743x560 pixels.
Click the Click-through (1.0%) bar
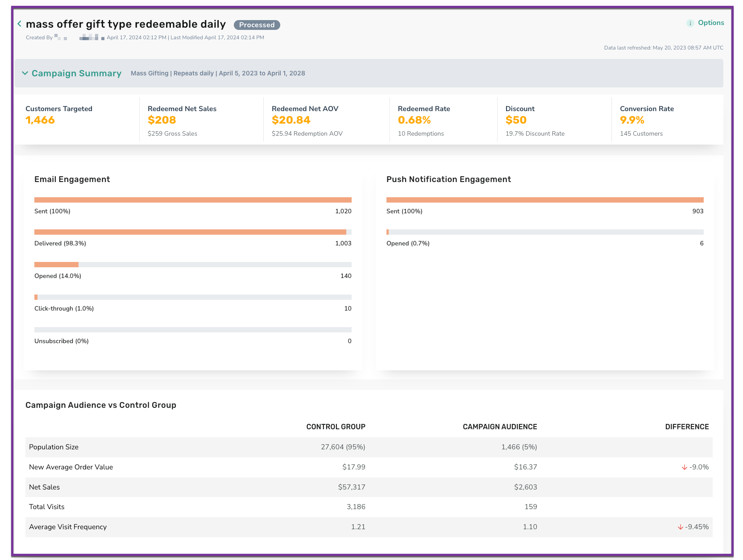point(193,297)
